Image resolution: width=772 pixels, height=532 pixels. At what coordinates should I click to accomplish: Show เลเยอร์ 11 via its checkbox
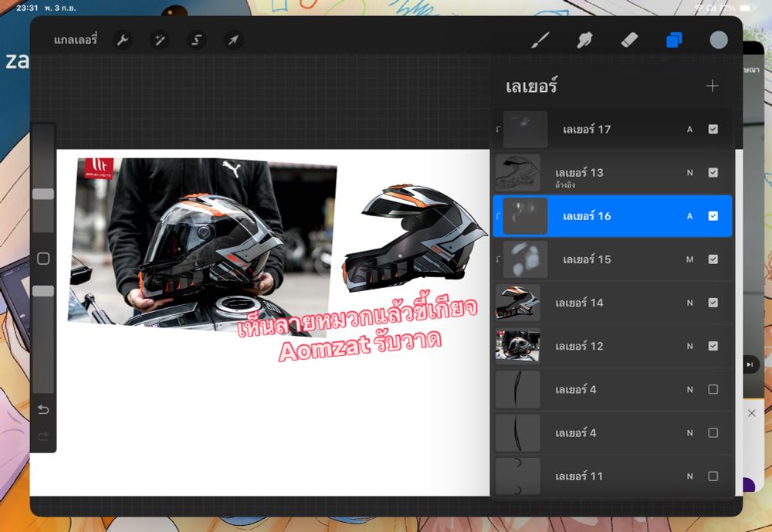click(713, 476)
